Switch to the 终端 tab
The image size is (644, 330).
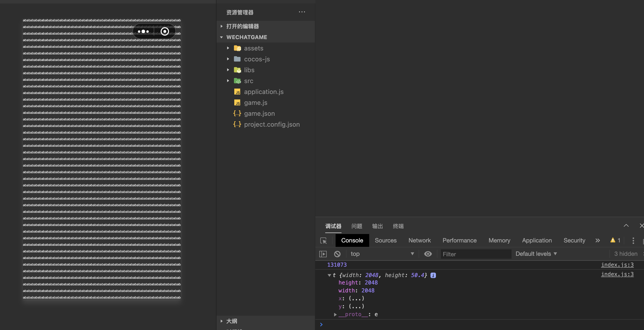point(398,226)
